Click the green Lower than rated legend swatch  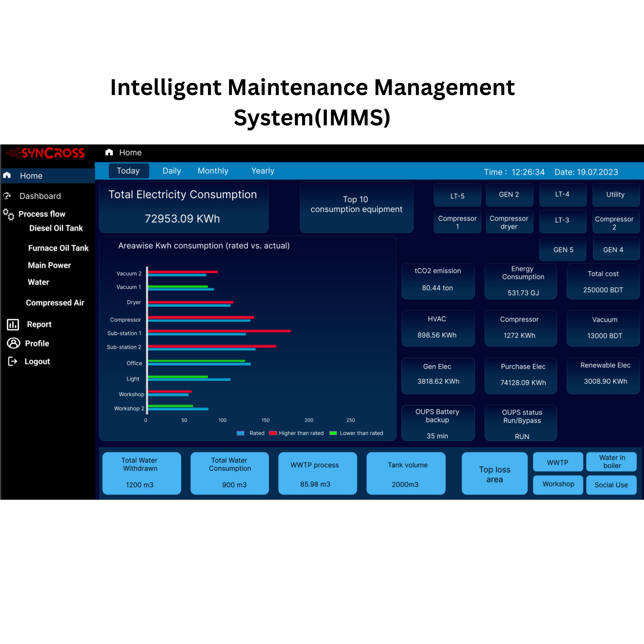[x=333, y=433]
